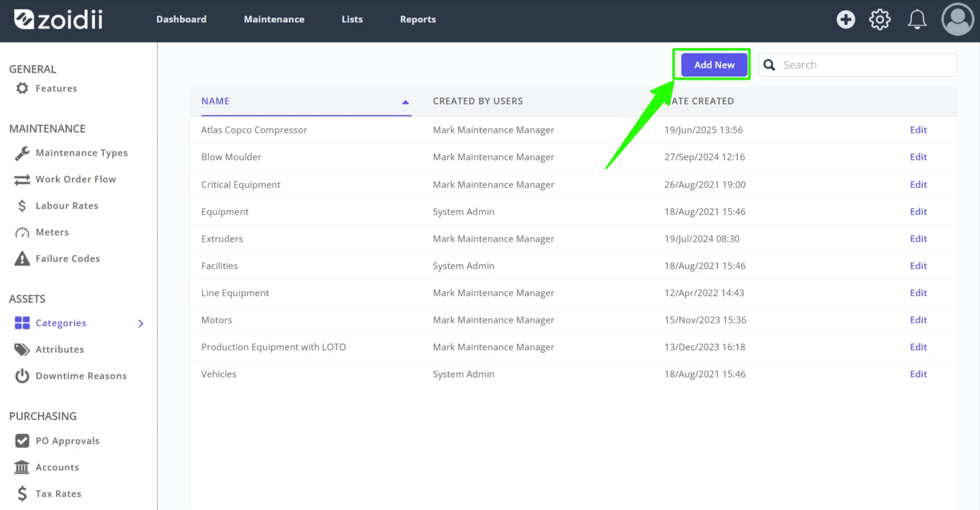Click the Tax Rates dollar icon

[22, 494]
